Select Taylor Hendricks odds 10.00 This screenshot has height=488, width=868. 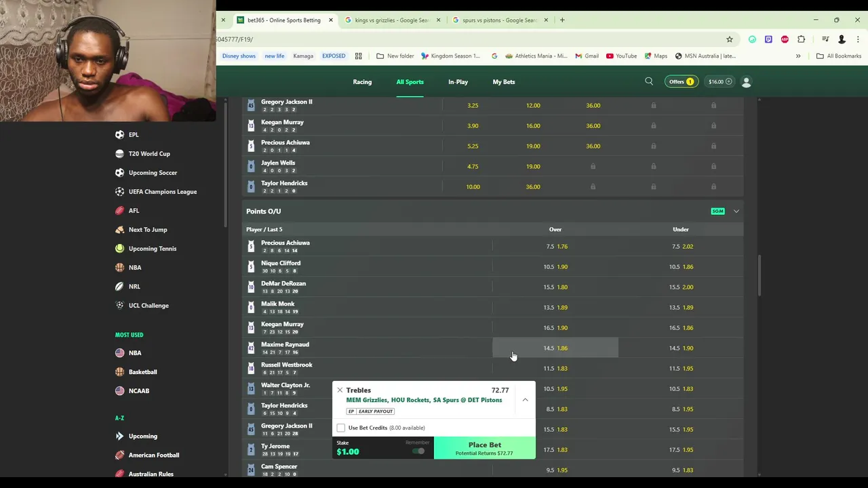tap(473, 186)
